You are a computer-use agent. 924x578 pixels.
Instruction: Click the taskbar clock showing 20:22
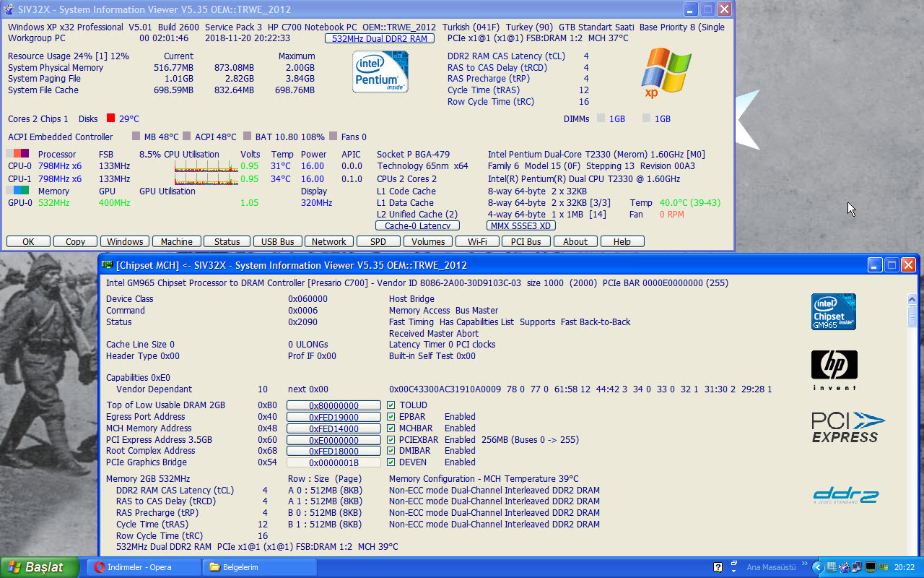905,567
